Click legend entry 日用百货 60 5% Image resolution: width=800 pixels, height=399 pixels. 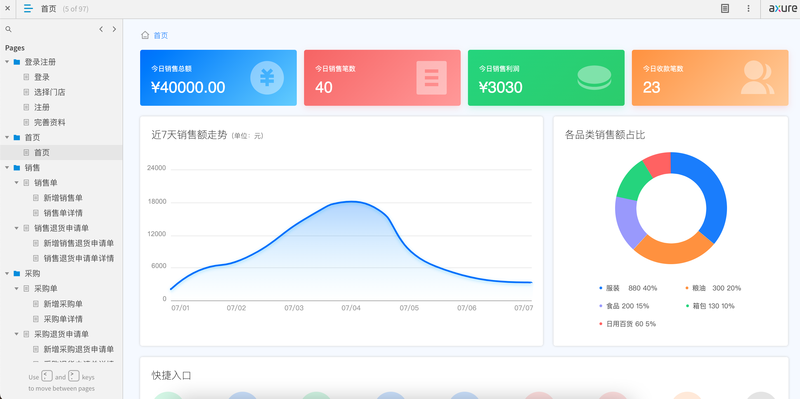coord(628,324)
